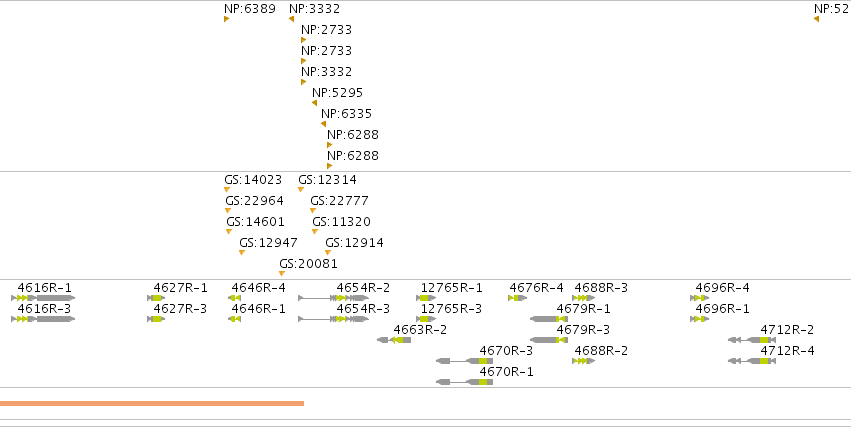The width and height of the screenshot is (851, 427).
Task: Select the 4616R-3 transcript glyph
Action: 43,319
